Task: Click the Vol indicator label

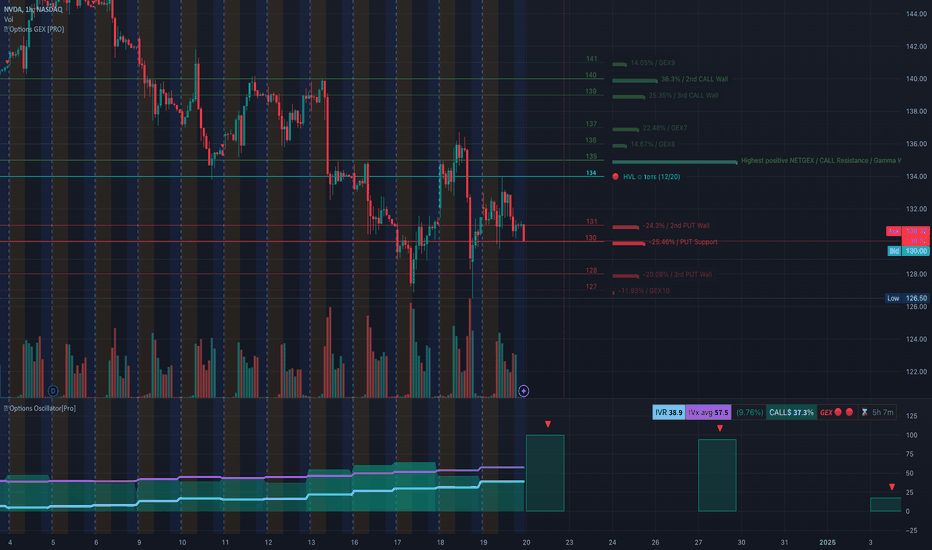Action: tap(8, 19)
